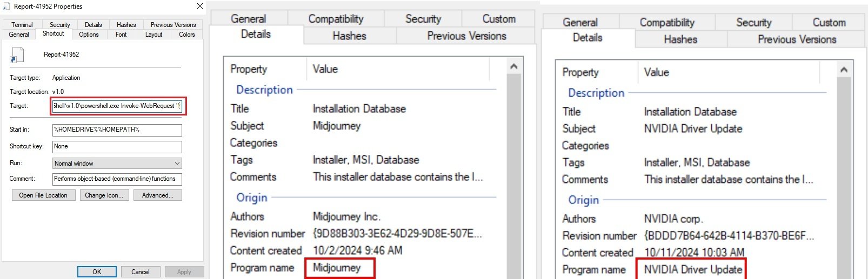Select the Authors value Midjourney Inc.
The height and width of the screenshot is (279, 868).
tap(346, 216)
